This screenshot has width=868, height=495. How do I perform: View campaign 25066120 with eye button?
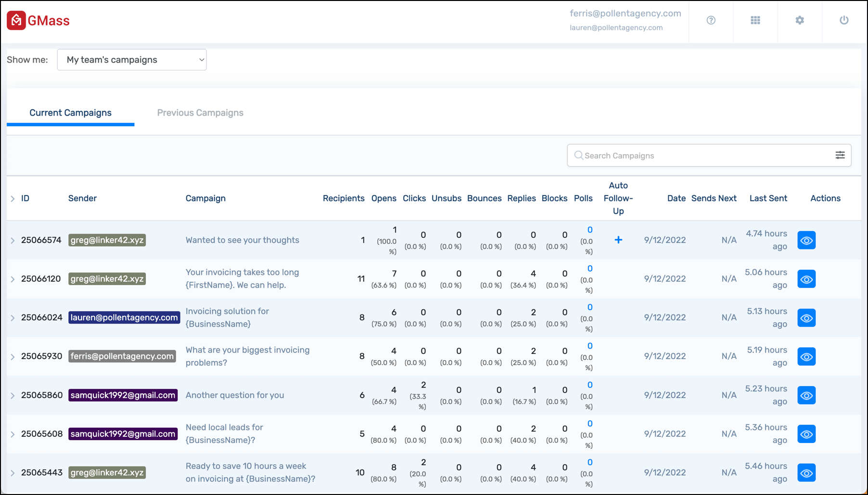pyautogui.click(x=806, y=279)
